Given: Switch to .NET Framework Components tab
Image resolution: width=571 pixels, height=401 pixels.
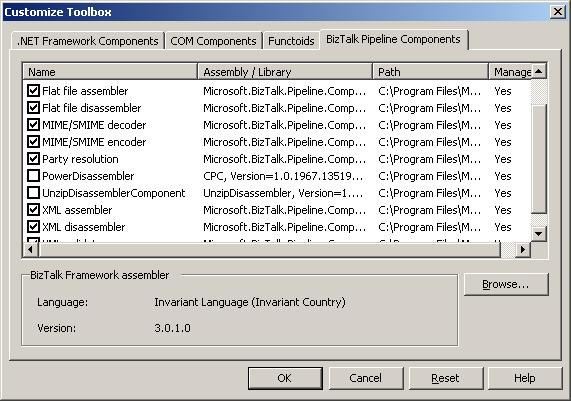Looking at the screenshot, I should (x=88, y=41).
